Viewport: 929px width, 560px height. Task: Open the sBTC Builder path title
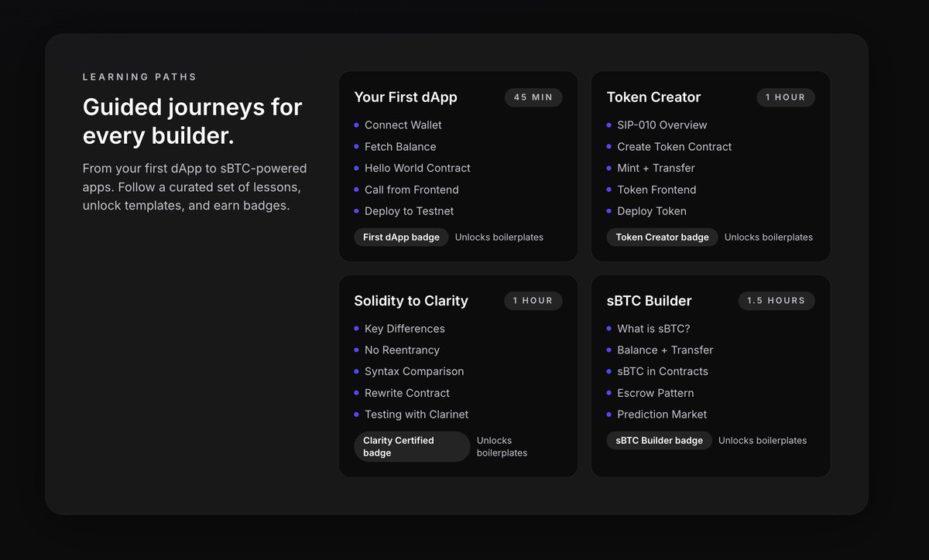[x=649, y=300]
